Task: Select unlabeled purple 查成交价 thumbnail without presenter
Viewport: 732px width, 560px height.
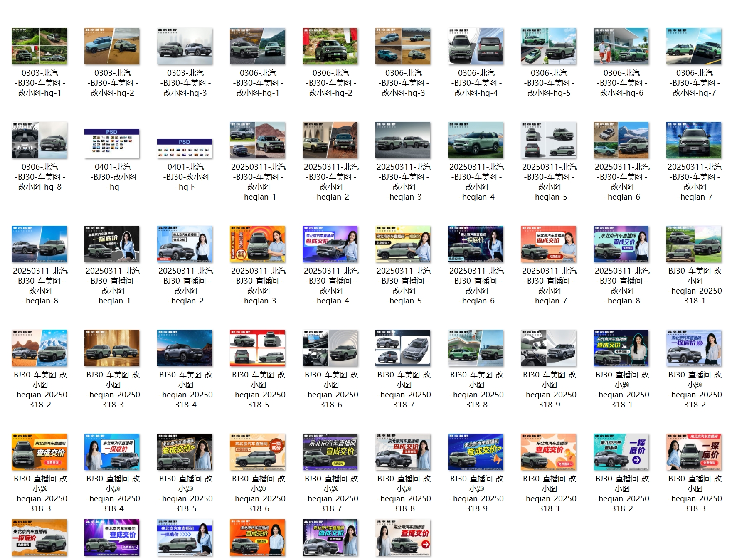Action: coord(112,538)
